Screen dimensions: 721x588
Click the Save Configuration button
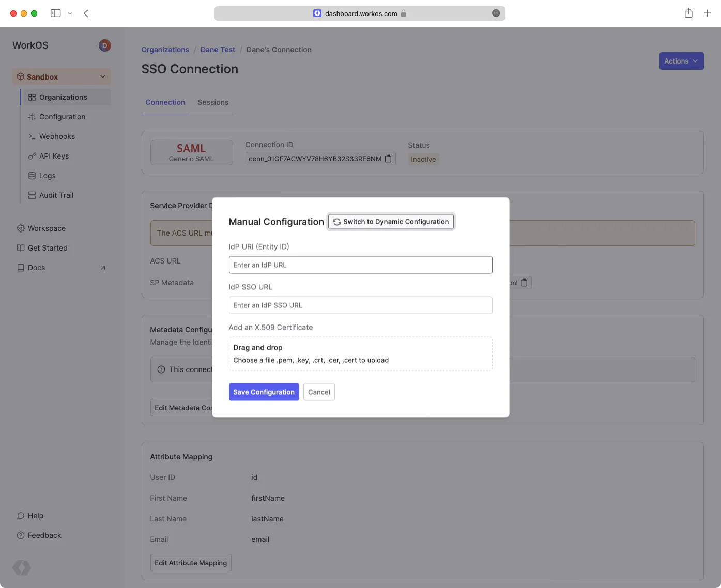(264, 392)
